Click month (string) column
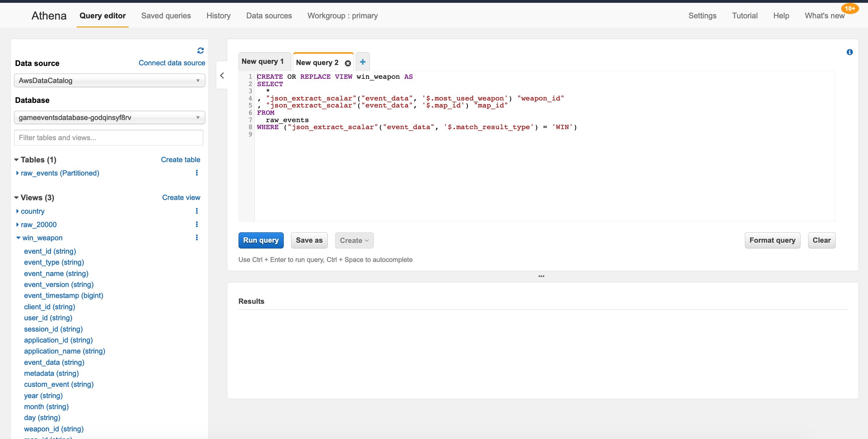This screenshot has width=868, height=439. click(x=46, y=407)
